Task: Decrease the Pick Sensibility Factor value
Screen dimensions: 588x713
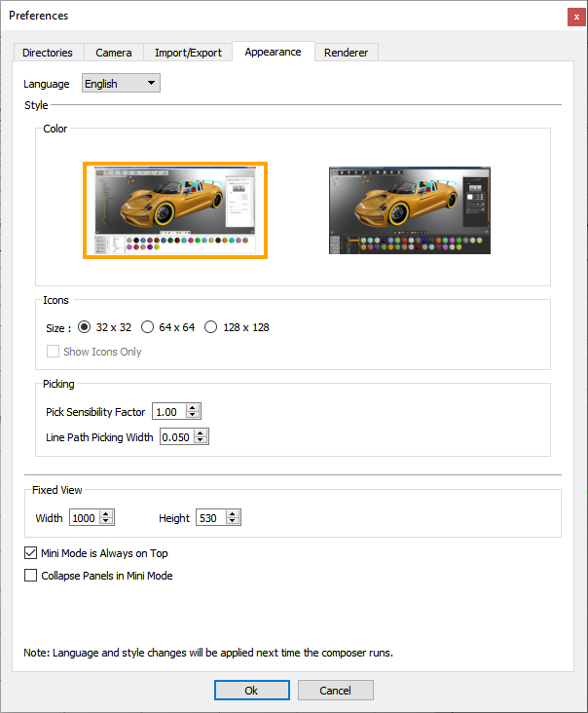Action: (x=193, y=415)
